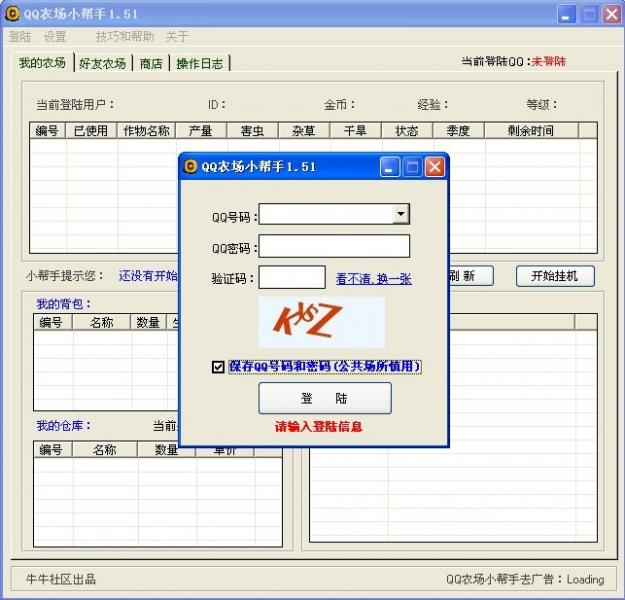Click the QQ密码 password field
Image resolution: width=625 pixels, height=600 pixels.
[334, 246]
